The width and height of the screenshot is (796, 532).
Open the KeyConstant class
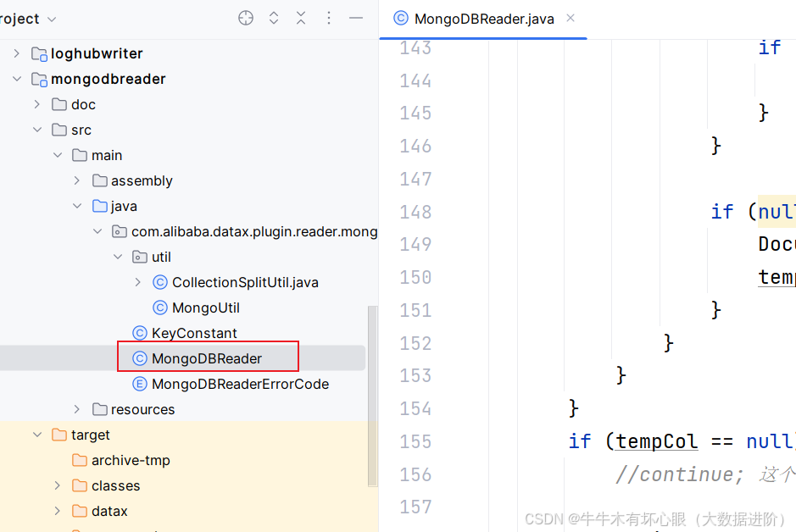point(193,333)
